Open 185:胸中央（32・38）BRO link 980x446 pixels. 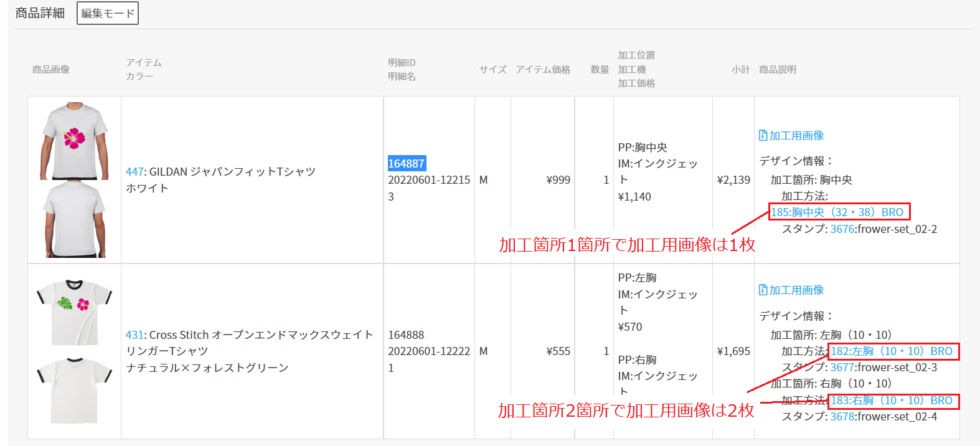click(x=837, y=212)
